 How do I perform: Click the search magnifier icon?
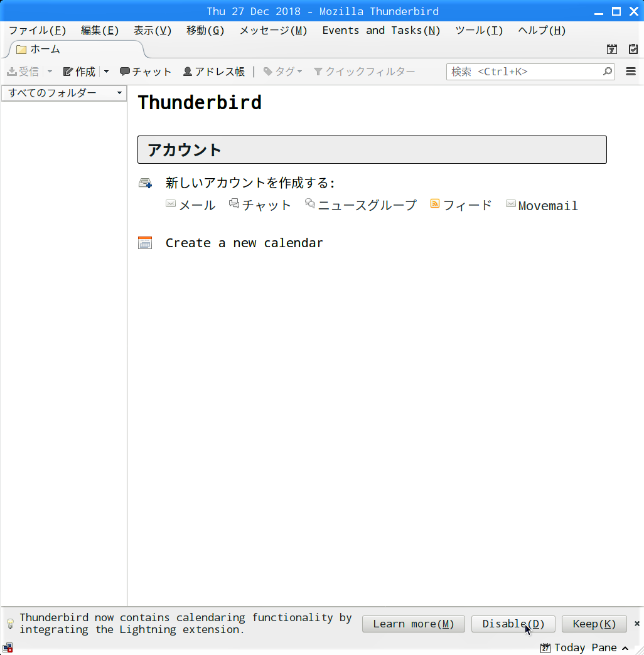[x=608, y=72]
